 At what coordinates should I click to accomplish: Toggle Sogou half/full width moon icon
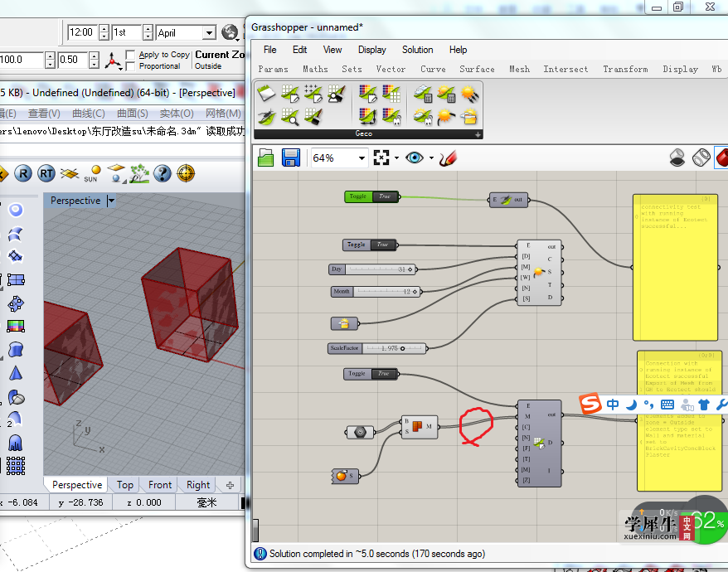(x=631, y=405)
